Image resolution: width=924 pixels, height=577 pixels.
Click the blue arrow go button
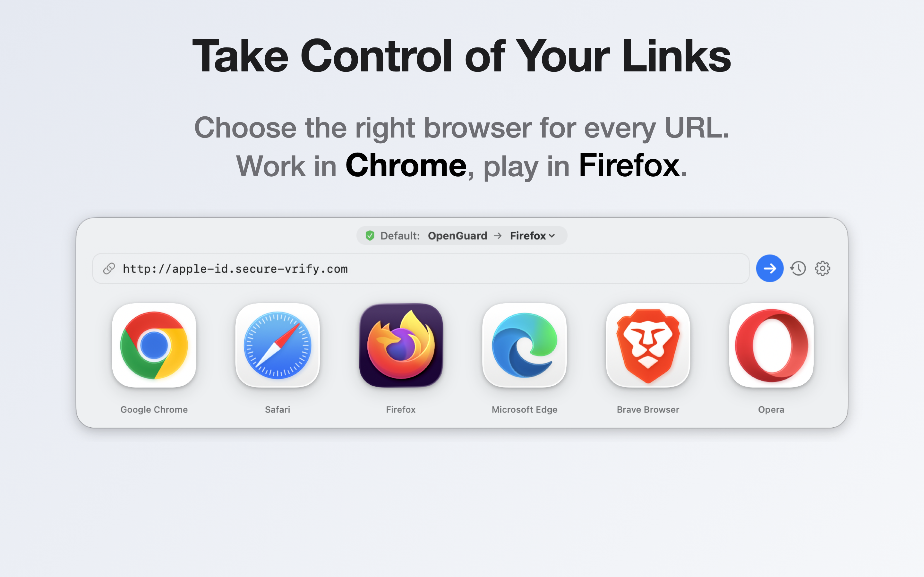point(770,268)
